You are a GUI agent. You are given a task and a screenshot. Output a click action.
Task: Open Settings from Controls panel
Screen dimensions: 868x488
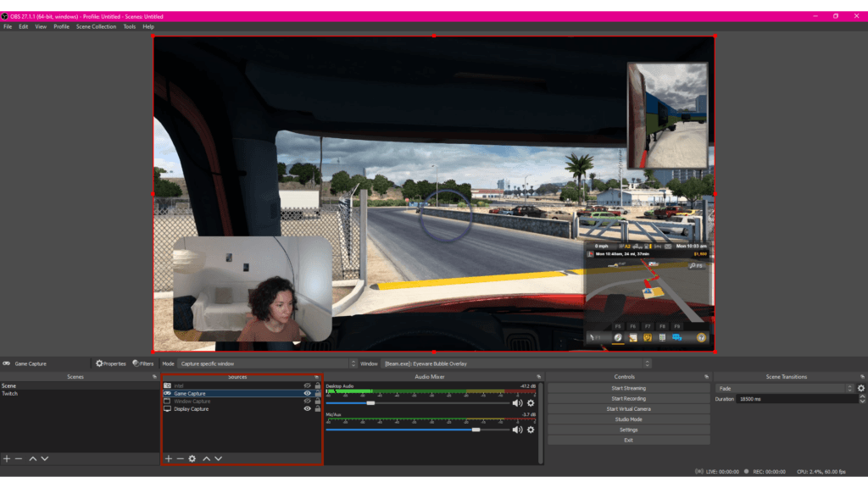tap(628, 430)
